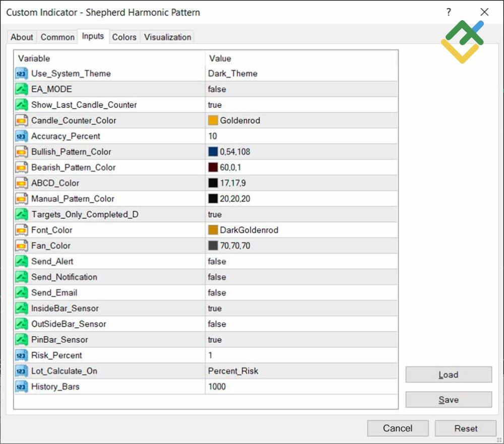
Task: Open the Visualization tab
Action: coord(167,37)
